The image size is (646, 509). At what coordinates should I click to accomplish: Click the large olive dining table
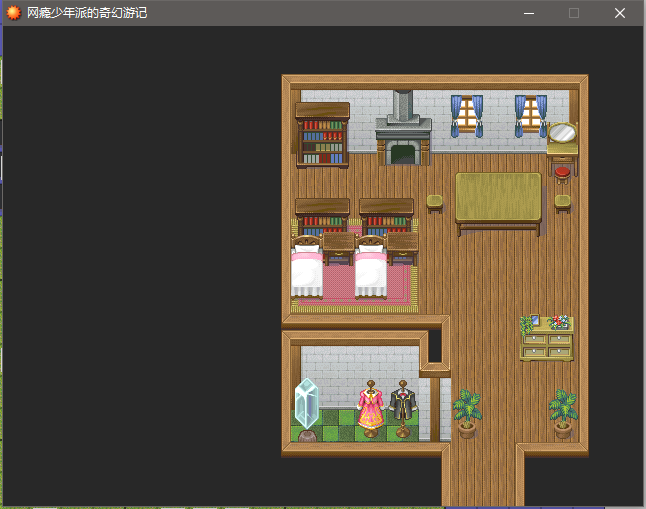499,204
